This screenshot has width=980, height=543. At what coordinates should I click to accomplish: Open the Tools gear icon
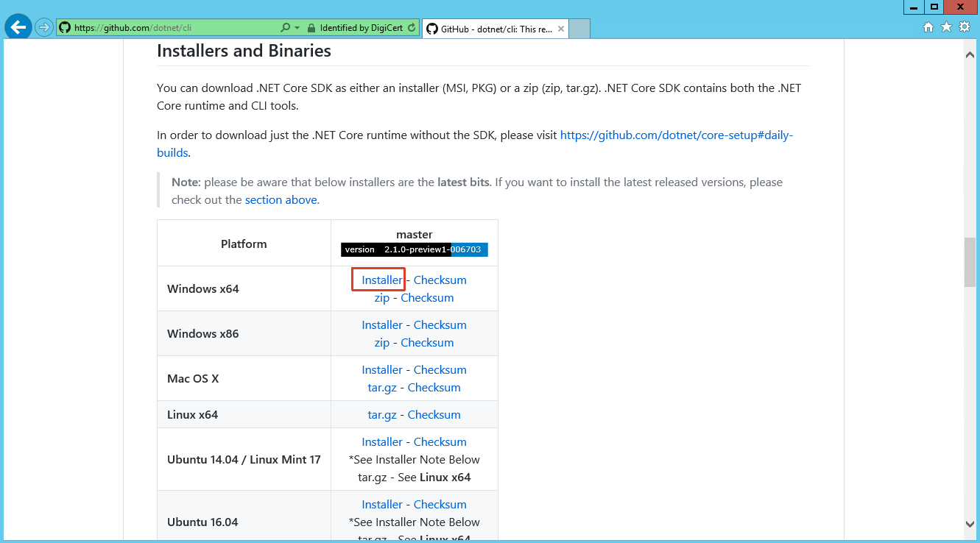coord(965,27)
